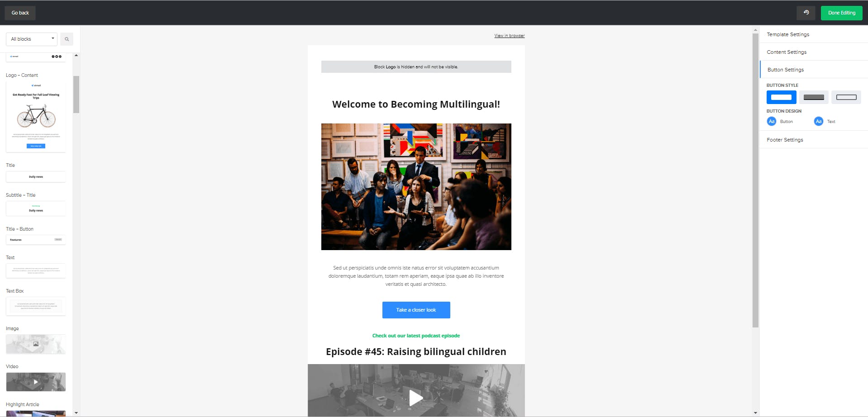Select the logo with social icons block
Image resolution: width=868 pixels, height=417 pixels.
36,57
